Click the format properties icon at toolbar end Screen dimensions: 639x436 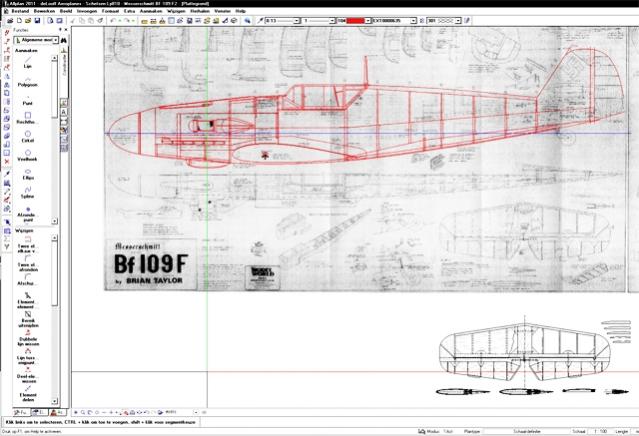point(467,20)
